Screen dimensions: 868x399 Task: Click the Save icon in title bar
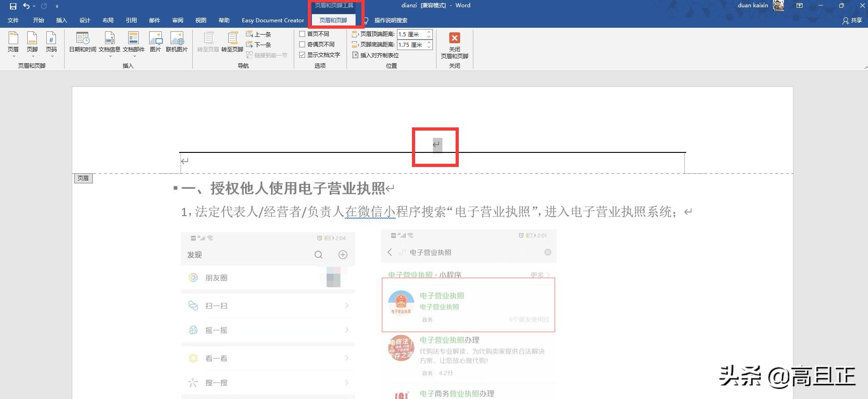click(x=13, y=6)
